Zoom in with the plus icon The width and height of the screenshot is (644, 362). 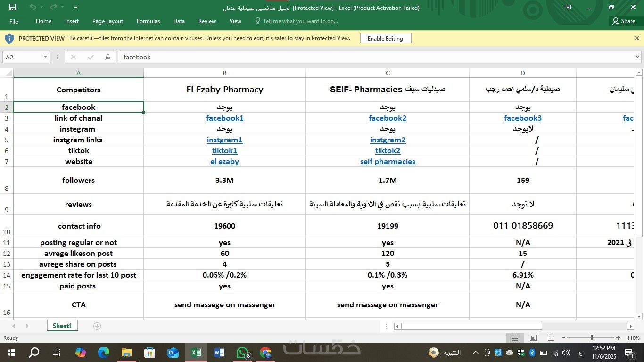pos(618,338)
